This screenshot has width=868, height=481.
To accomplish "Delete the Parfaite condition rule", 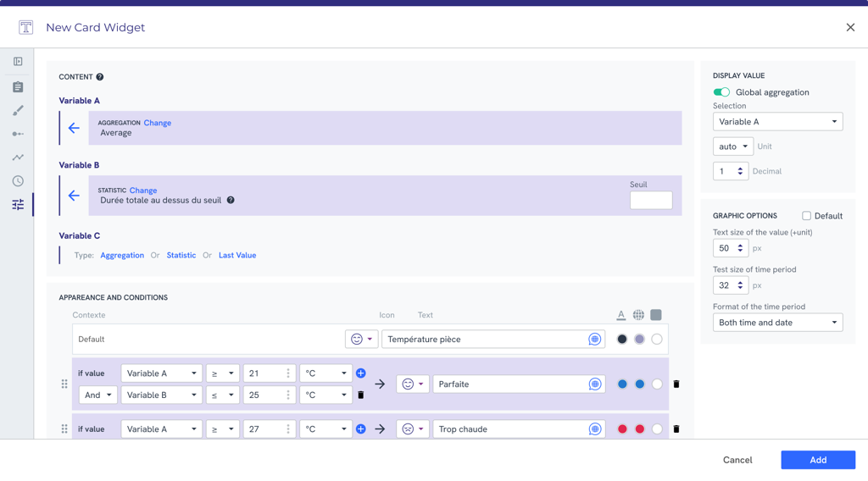I will 676,384.
